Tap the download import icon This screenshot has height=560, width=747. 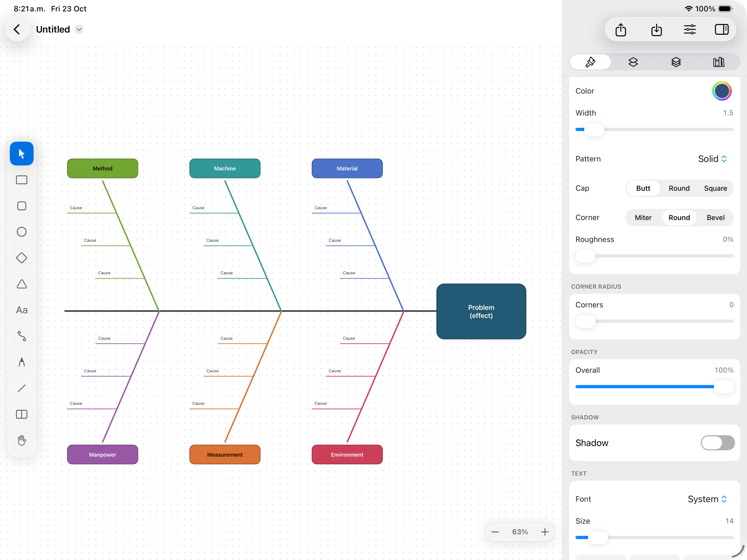coord(657,29)
